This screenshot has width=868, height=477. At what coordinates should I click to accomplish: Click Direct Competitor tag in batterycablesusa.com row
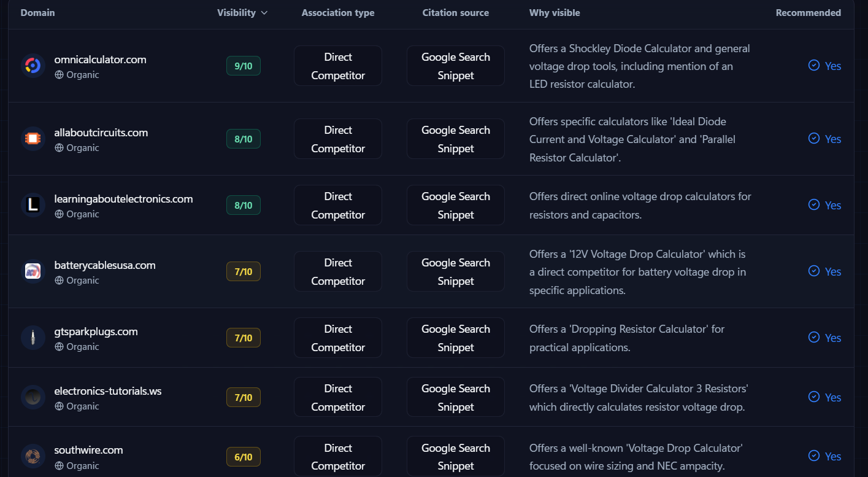[338, 271]
